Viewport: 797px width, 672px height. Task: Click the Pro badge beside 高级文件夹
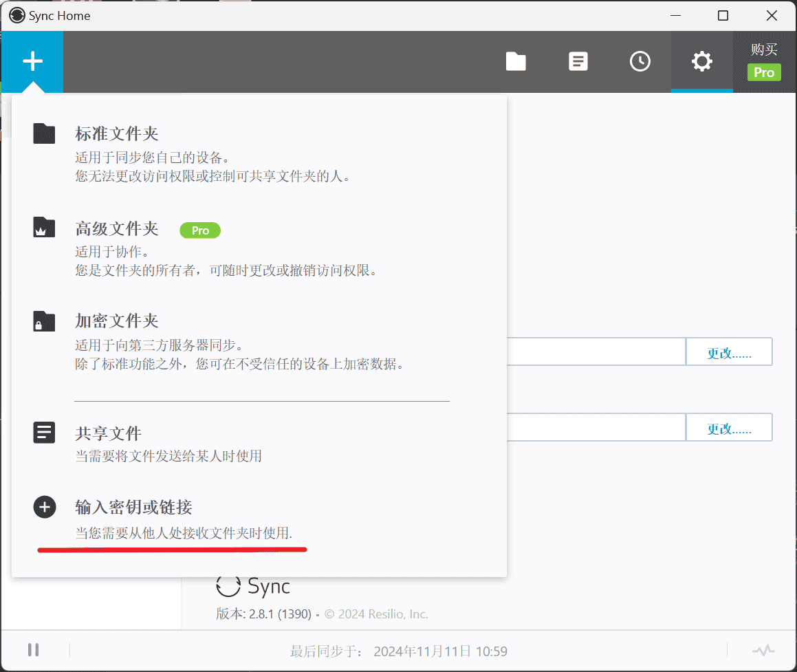pyautogui.click(x=200, y=230)
